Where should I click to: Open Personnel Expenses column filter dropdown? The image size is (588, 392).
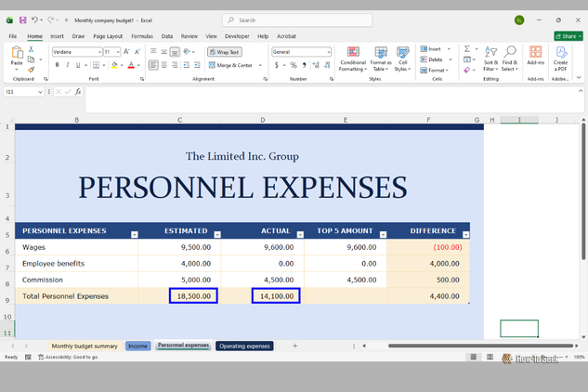135,235
